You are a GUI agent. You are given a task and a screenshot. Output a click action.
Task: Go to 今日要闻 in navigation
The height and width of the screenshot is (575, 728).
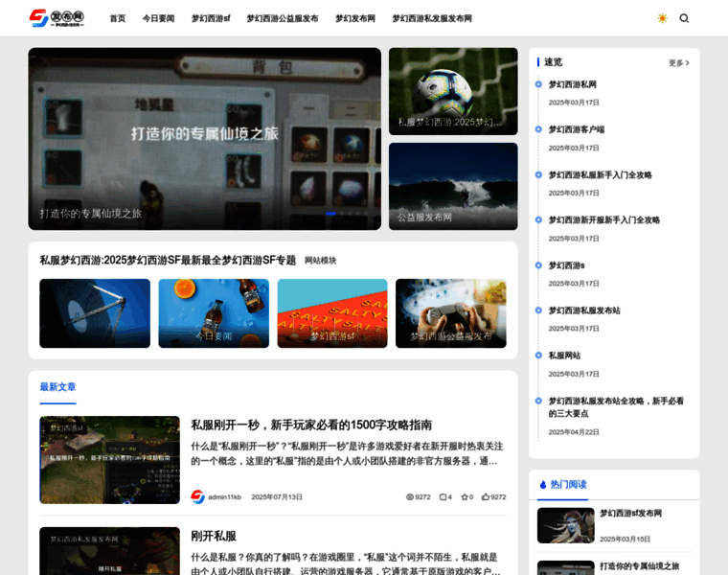point(158,18)
